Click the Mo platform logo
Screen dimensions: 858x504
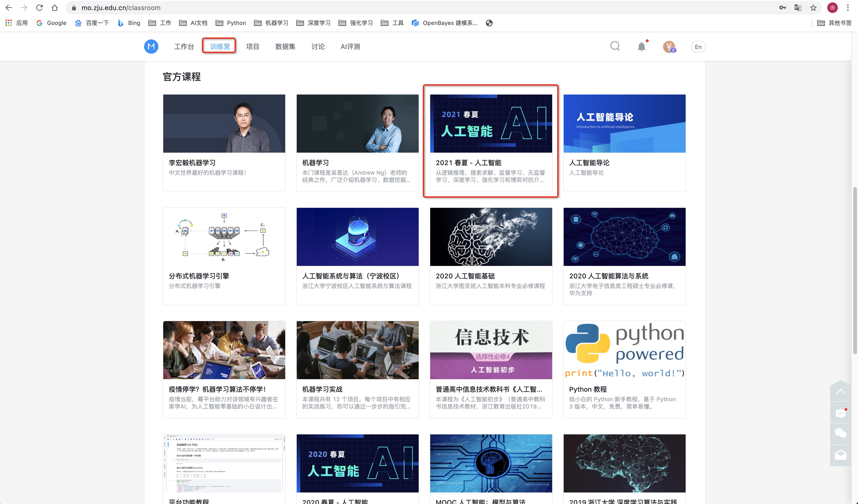pyautogui.click(x=151, y=47)
